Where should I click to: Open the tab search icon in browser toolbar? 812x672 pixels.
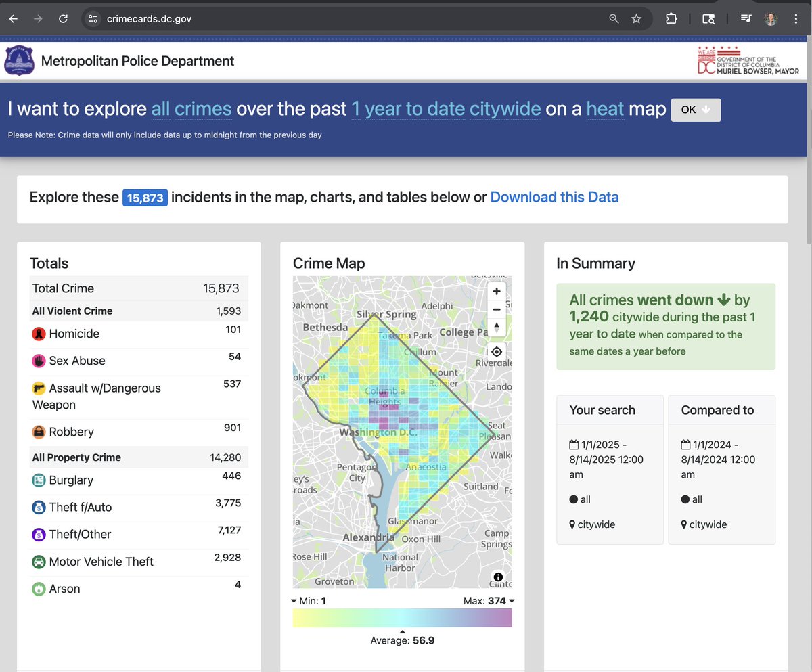pos(708,19)
